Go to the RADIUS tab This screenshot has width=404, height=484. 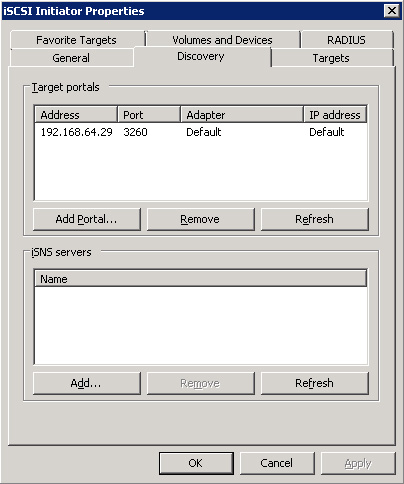pos(346,40)
